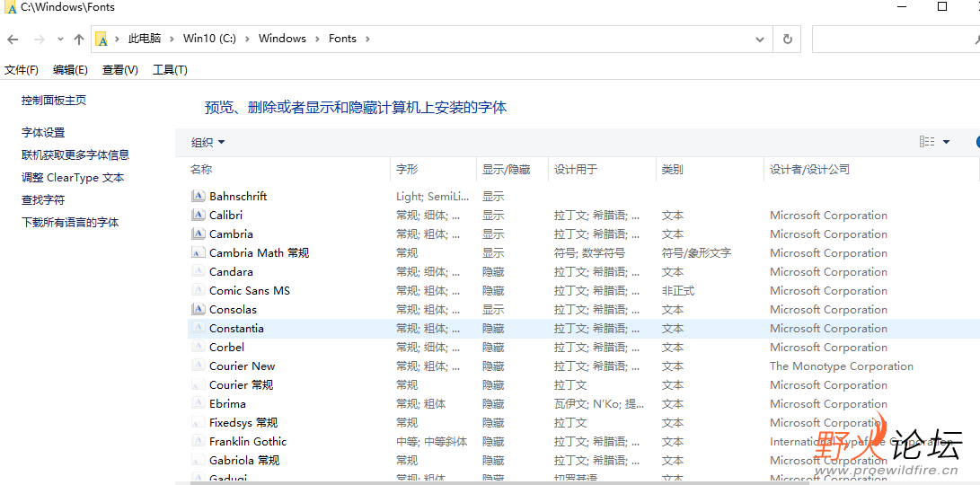Click the Comic Sans MS font icon
980x485 pixels.
coord(199,291)
